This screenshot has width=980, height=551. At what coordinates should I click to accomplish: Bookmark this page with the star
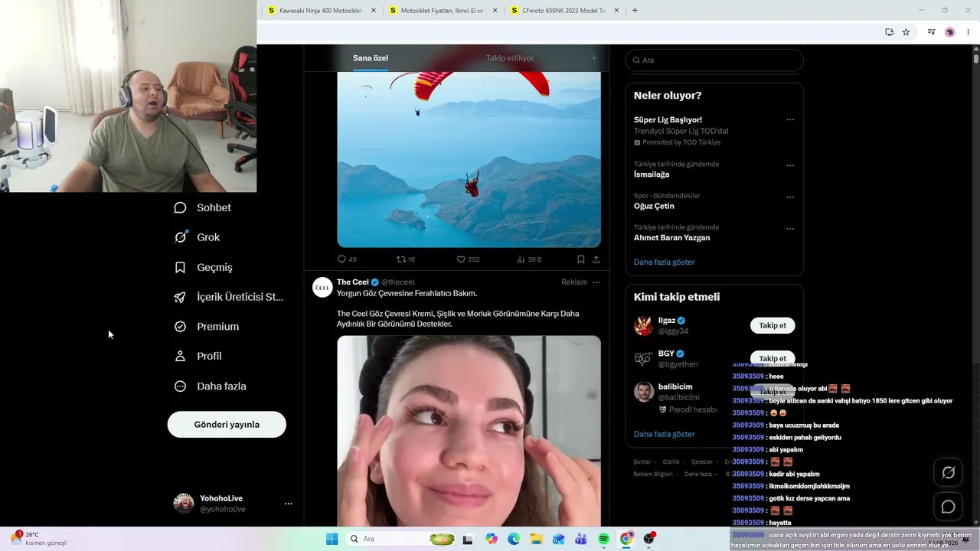(x=906, y=32)
